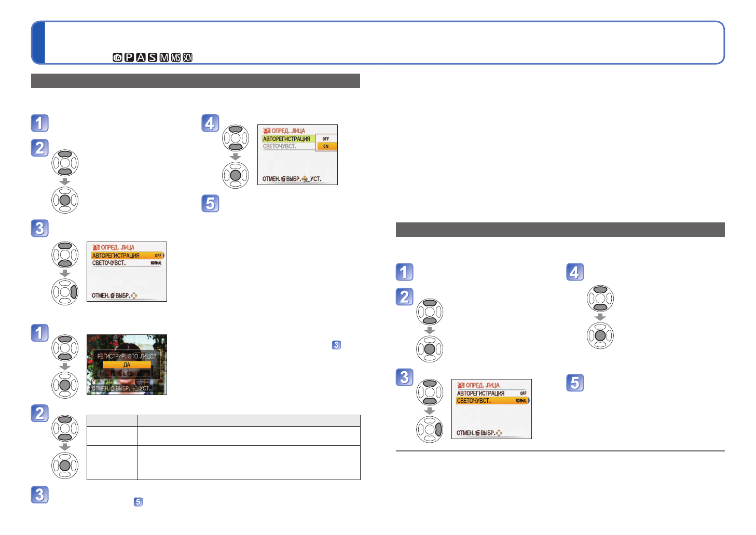Click ОТМЕН. on the face registration photo screen

pos(100,388)
